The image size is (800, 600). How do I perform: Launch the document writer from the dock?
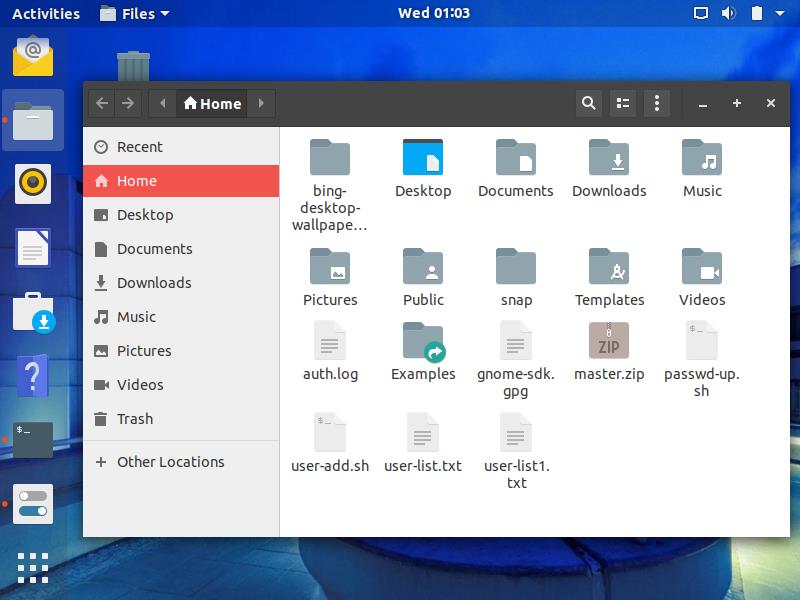tap(33, 247)
